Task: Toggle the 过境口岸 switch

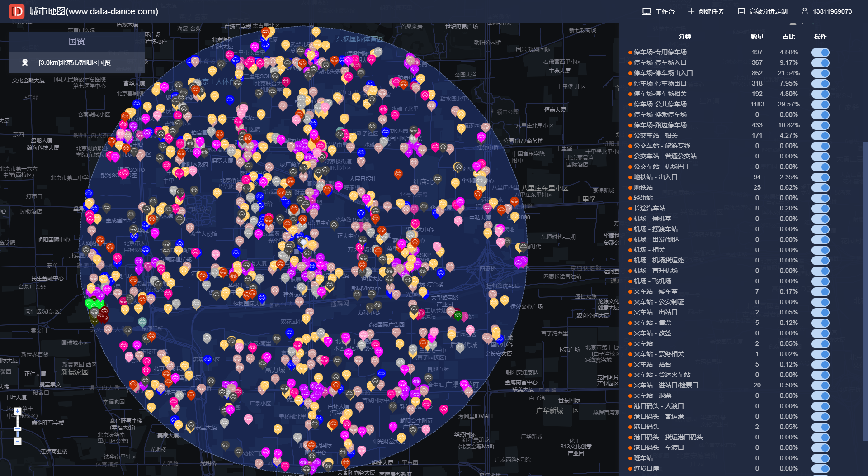Action: pos(820,468)
